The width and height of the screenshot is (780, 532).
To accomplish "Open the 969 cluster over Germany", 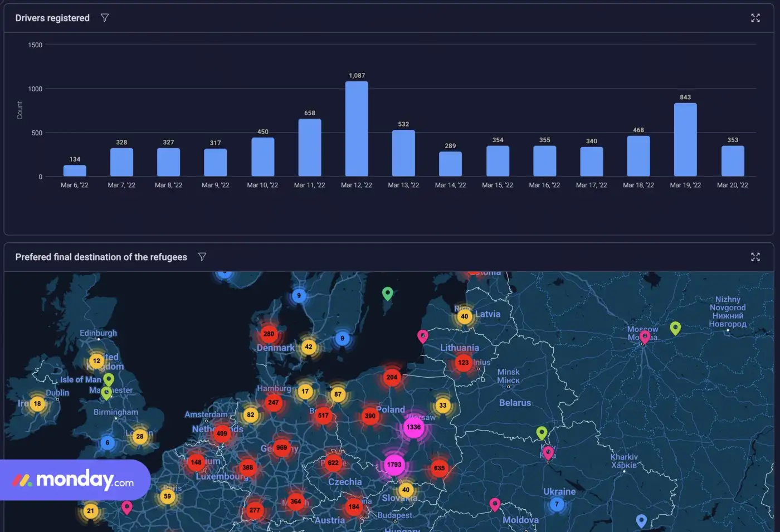I will pos(281,447).
